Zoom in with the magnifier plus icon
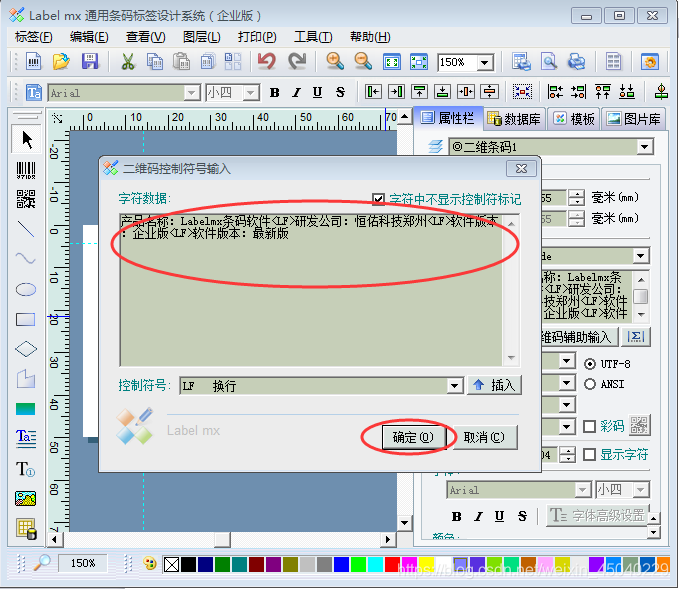The width and height of the screenshot is (679, 589). [x=335, y=61]
